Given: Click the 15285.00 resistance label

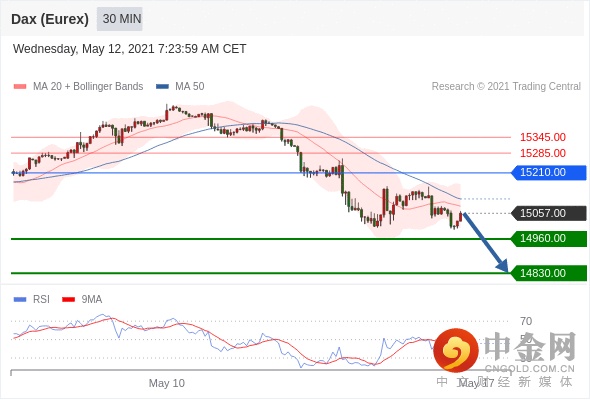Looking at the screenshot, I should click(x=543, y=153).
